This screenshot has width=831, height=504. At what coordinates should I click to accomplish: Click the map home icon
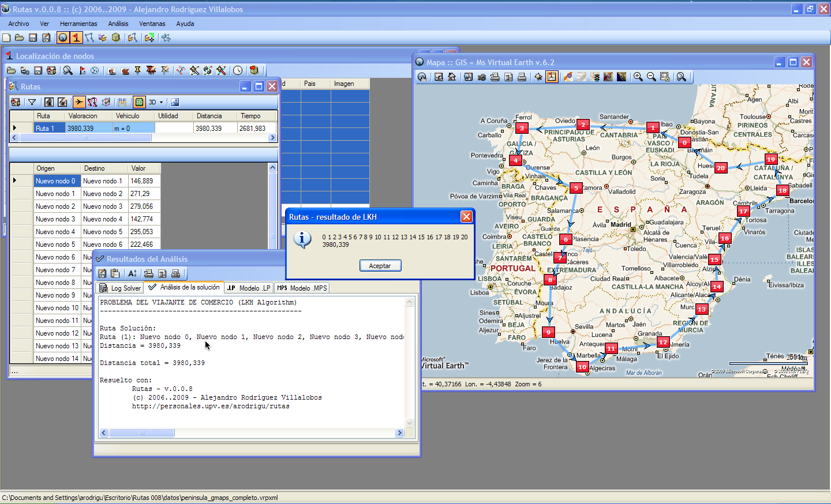coord(452,77)
